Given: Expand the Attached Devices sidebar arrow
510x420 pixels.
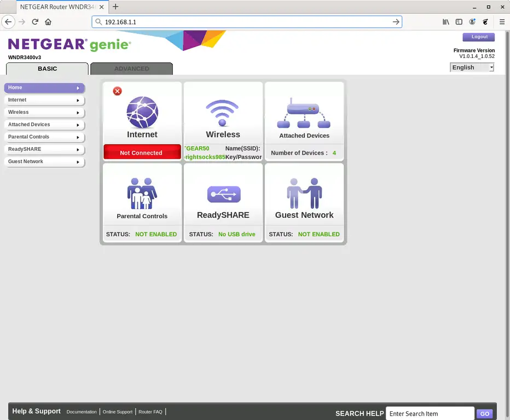Looking at the screenshot, I should 78,125.
